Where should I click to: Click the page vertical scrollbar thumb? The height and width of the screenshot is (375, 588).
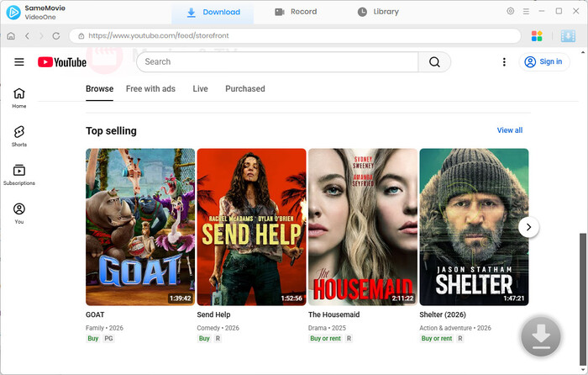pos(582,298)
